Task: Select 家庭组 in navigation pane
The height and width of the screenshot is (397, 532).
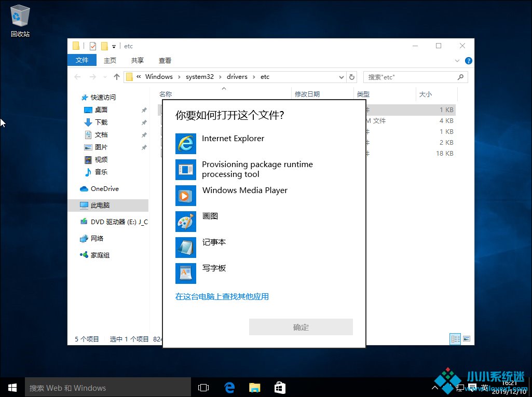Action: [x=100, y=255]
